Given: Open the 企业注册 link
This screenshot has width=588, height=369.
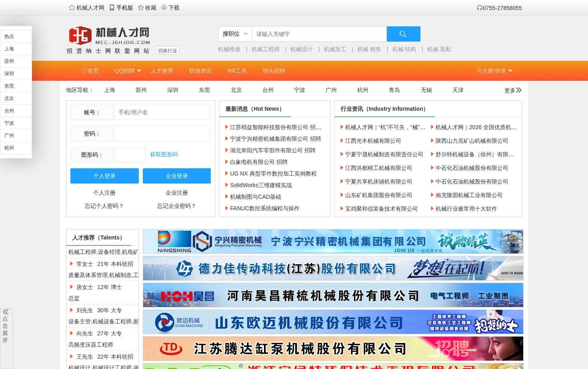Looking at the screenshot, I should tap(177, 193).
